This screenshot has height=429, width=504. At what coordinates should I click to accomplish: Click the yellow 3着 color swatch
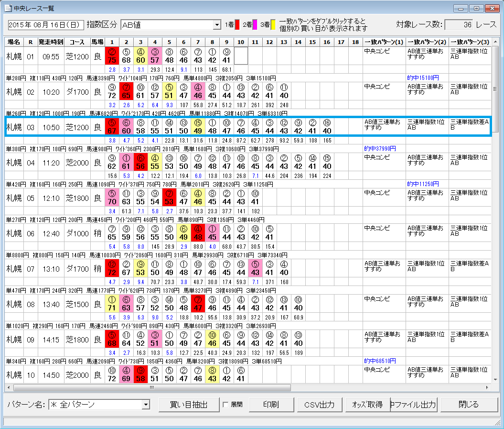click(x=273, y=25)
